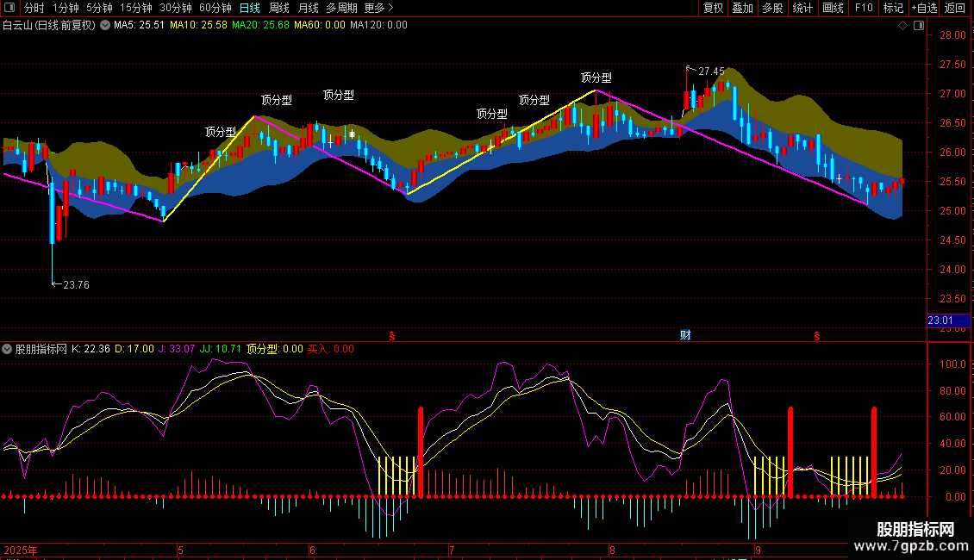The width and height of the screenshot is (974, 560).
Task: Switch to 分时 view
Action: pos(34,8)
